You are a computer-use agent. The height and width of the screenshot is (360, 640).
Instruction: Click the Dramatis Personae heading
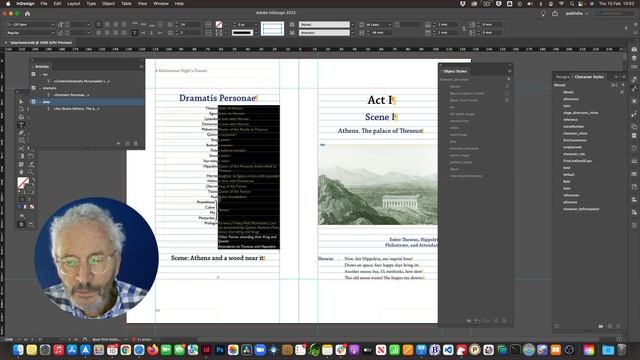pos(217,98)
